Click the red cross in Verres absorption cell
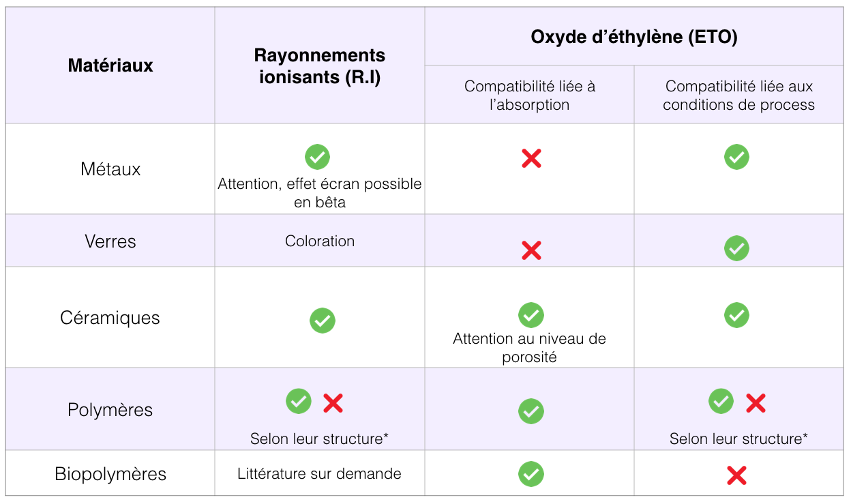The width and height of the screenshot is (851, 504). (531, 250)
